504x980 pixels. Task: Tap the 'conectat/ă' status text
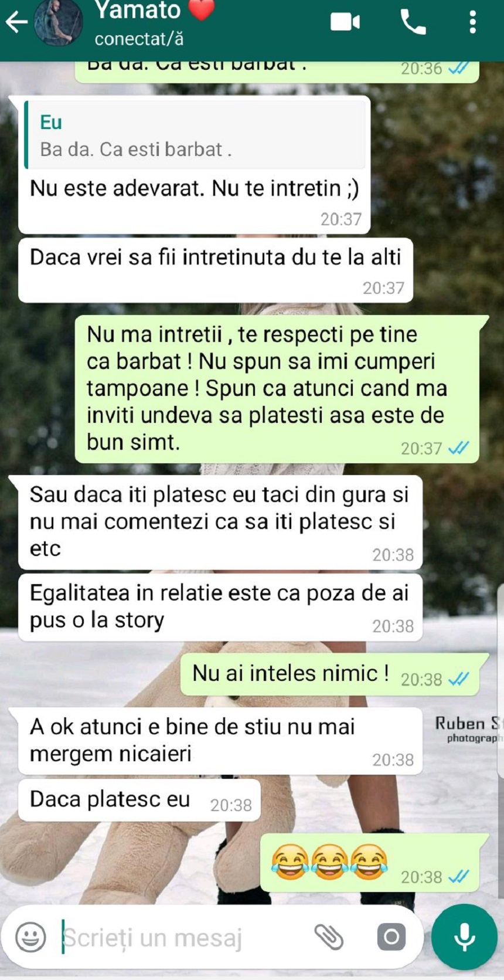(139, 39)
